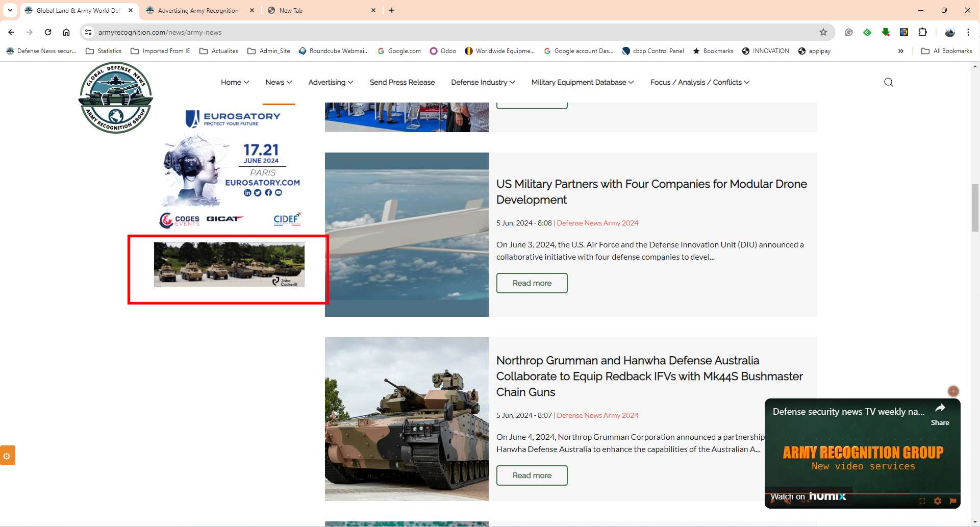
Task: Close the floating video popup
Action: click(x=953, y=391)
